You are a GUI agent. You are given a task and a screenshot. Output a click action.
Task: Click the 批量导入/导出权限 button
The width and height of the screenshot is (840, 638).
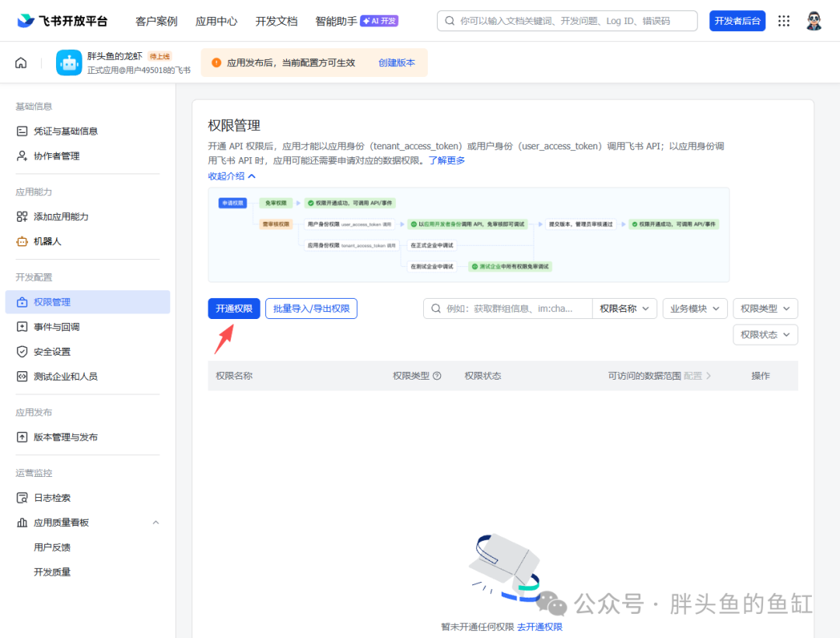pyautogui.click(x=311, y=309)
